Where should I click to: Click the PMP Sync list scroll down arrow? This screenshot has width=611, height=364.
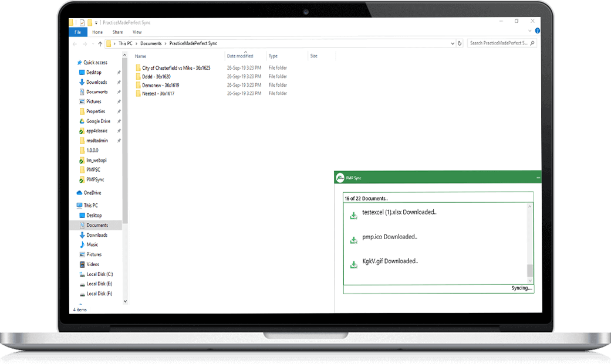[529, 280]
